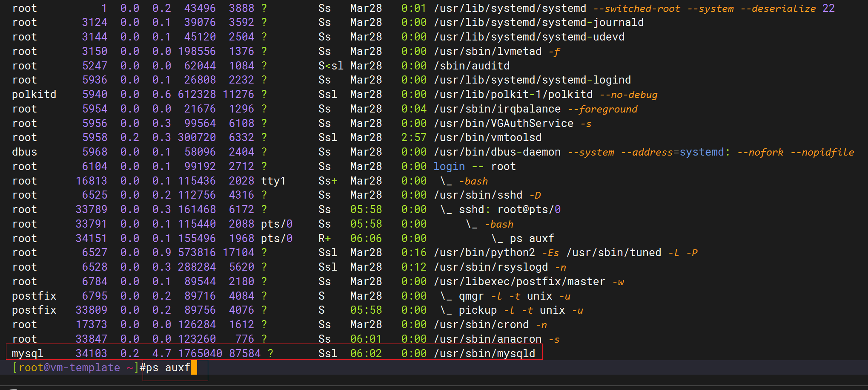Select '/usr/bin/vmtoolsd' text
868x390 pixels.
488,137
